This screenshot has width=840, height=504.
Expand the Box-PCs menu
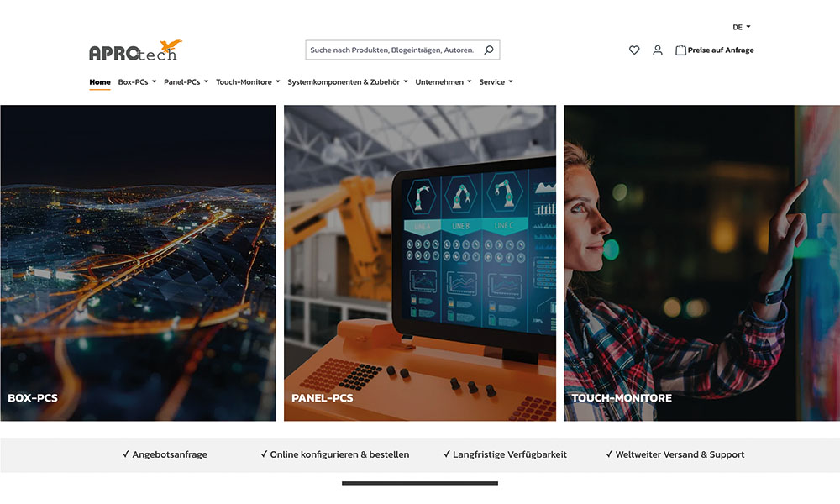click(134, 81)
